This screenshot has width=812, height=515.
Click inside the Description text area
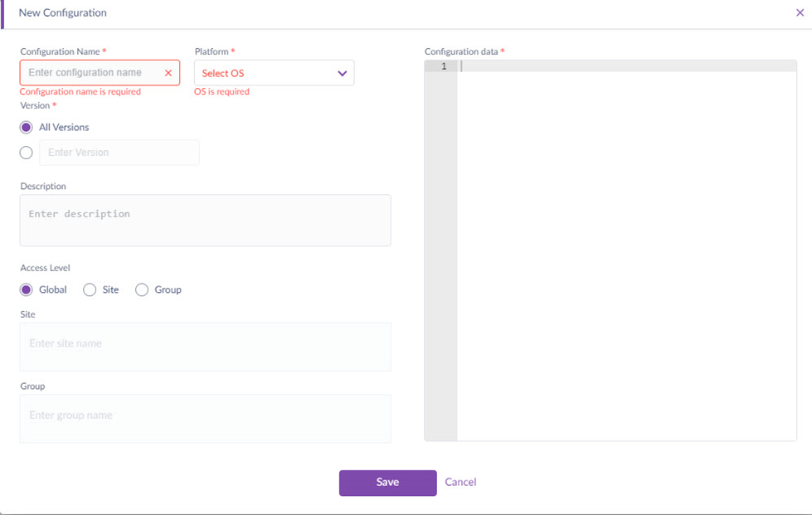(205, 221)
